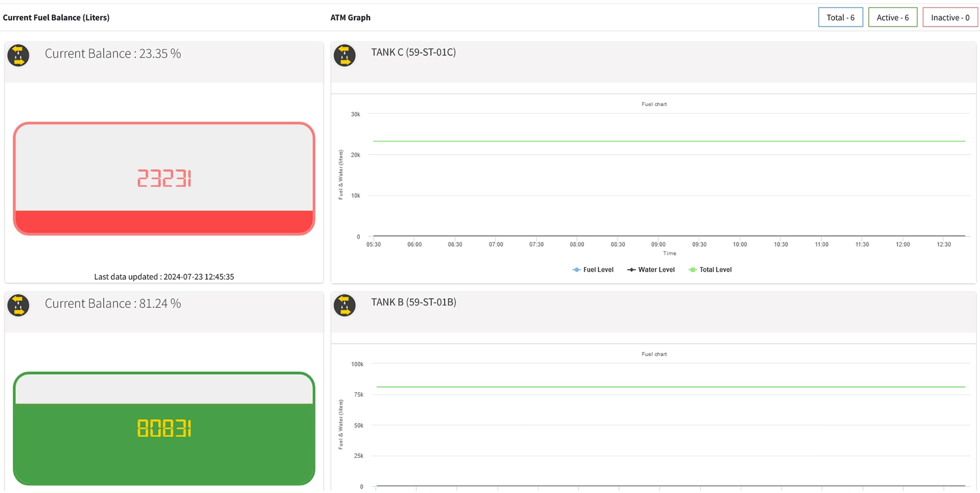Viewport: 980px width, 493px height.
Task: Click the 100k axis label on Tank B chart
Action: coord(357,364)
